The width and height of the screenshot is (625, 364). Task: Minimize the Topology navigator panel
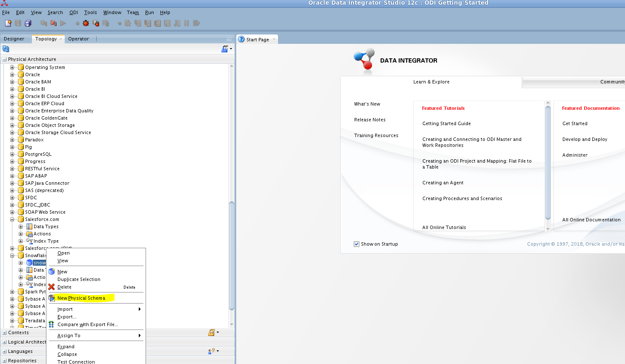(x=229, y=39)
